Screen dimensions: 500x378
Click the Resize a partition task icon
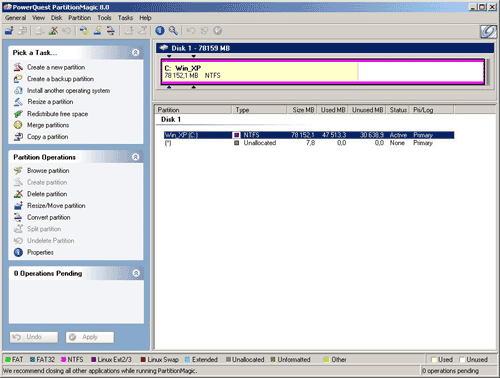(x=18, y=102)
